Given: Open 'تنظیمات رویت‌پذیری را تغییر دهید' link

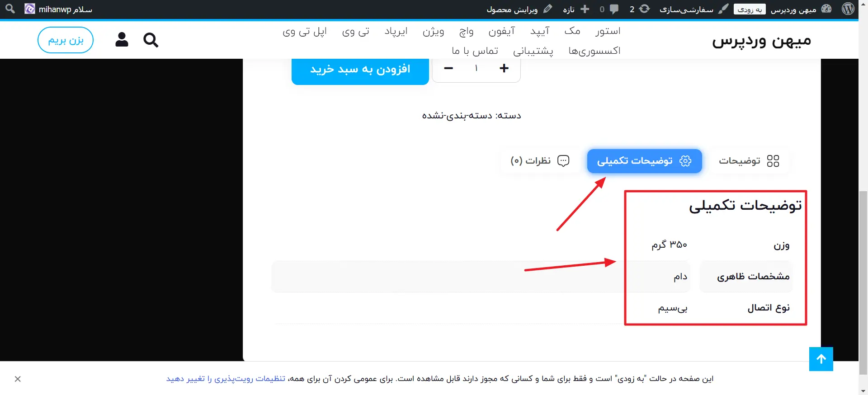Looking at the screenshot, I should (226, 379).
